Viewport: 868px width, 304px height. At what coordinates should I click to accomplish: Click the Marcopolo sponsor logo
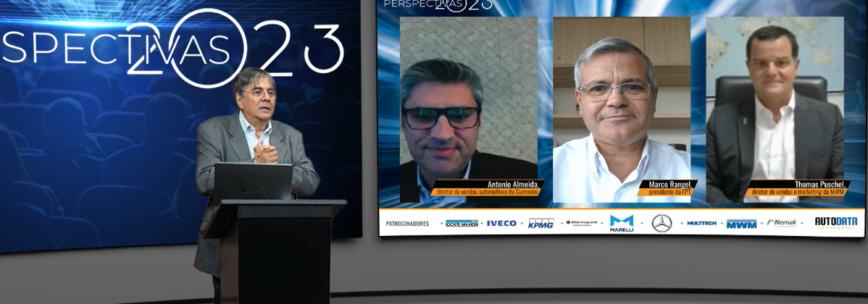(x=581, y=223)
